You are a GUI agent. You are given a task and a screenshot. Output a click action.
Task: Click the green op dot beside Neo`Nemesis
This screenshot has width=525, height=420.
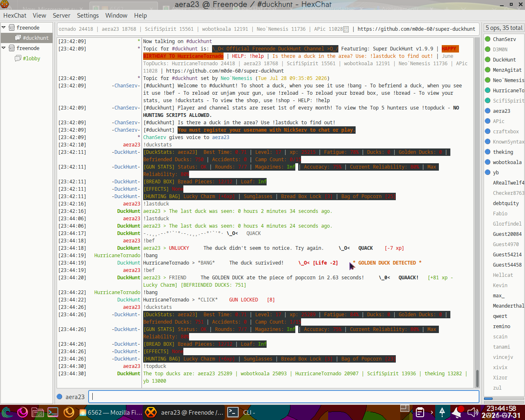[488, 80]
